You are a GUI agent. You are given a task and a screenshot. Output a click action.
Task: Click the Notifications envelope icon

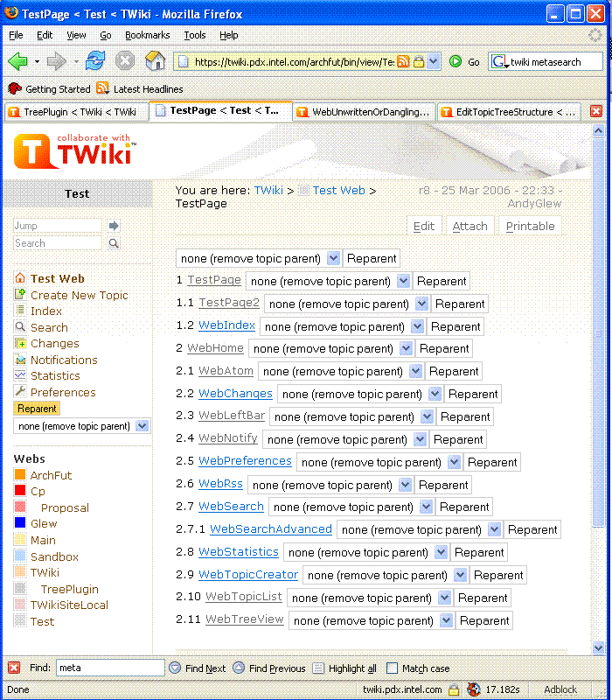pos(20,360)
